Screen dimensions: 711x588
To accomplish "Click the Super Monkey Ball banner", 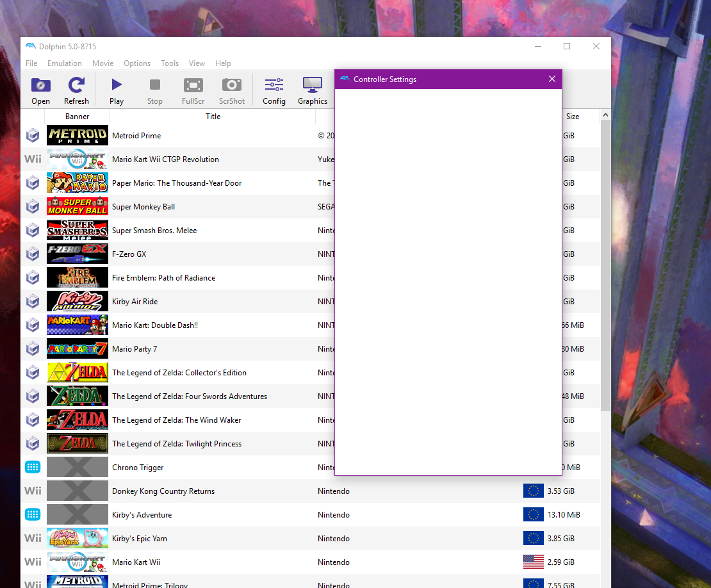I will (x=78, y=206).
